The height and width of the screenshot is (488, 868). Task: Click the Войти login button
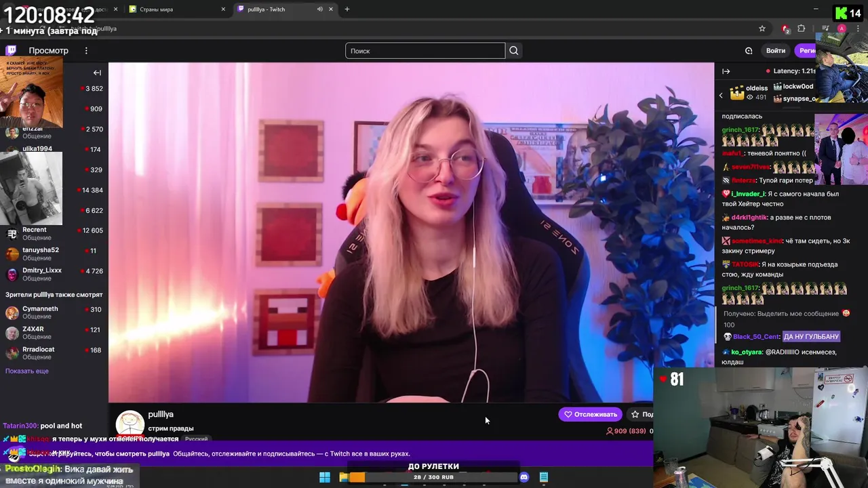tap(776, 51)
